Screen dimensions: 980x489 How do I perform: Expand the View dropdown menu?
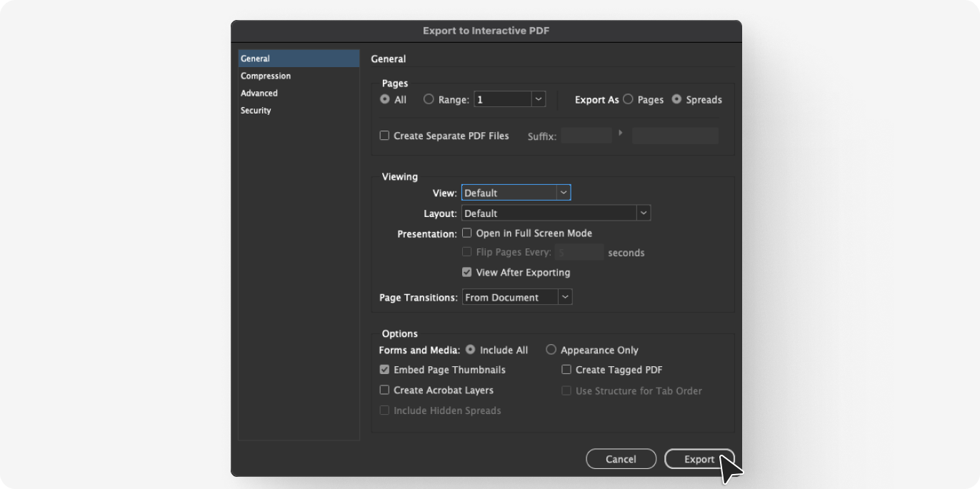564,193
